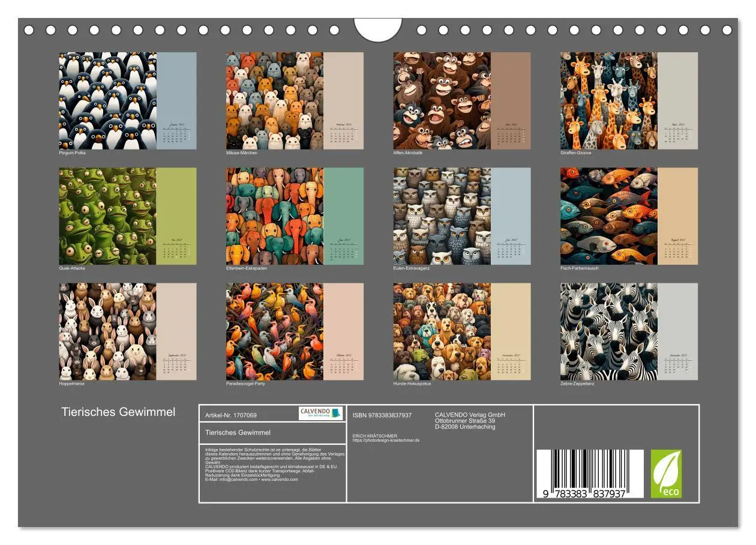Viewport: 756px width, 545px height.
Task: Select the Mäuse-Märchen mice image
Action: pyautogui.click(x=275, y=101)
